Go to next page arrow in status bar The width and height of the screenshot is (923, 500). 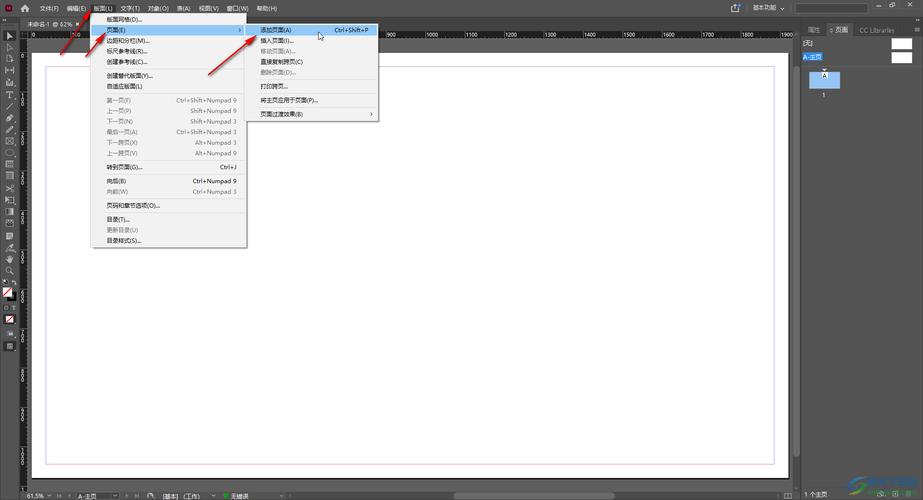click(x=127, y=496)
